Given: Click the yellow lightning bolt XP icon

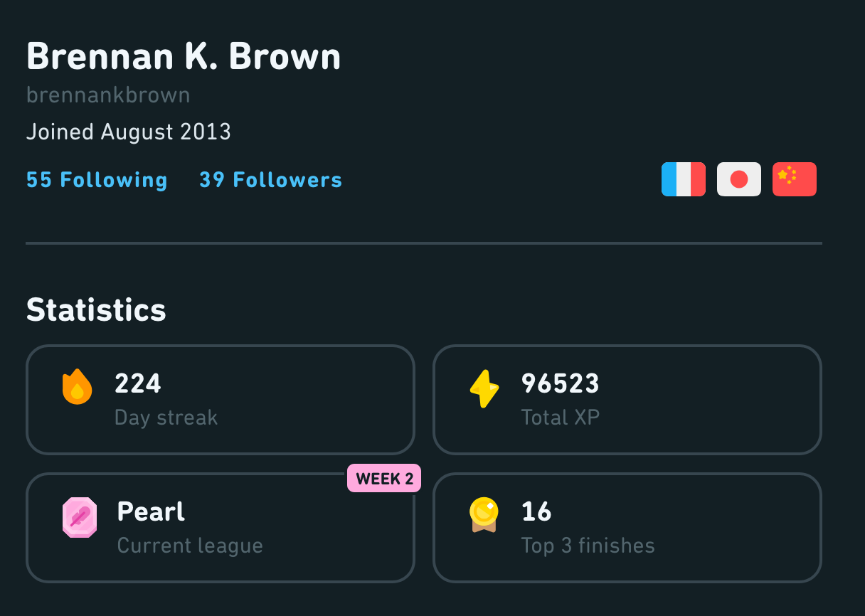Looking at the screenshot, I should (x=484, y=388).
